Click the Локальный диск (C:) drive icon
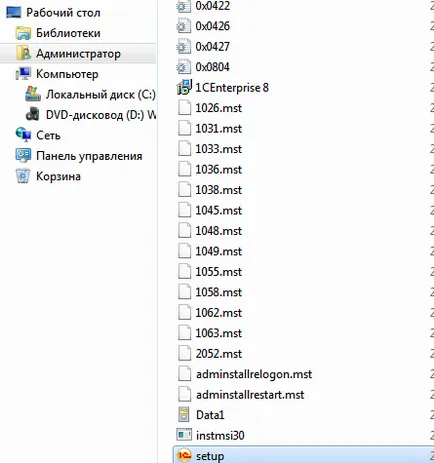This screenshot has width=434, height=463. pos(33,94)
